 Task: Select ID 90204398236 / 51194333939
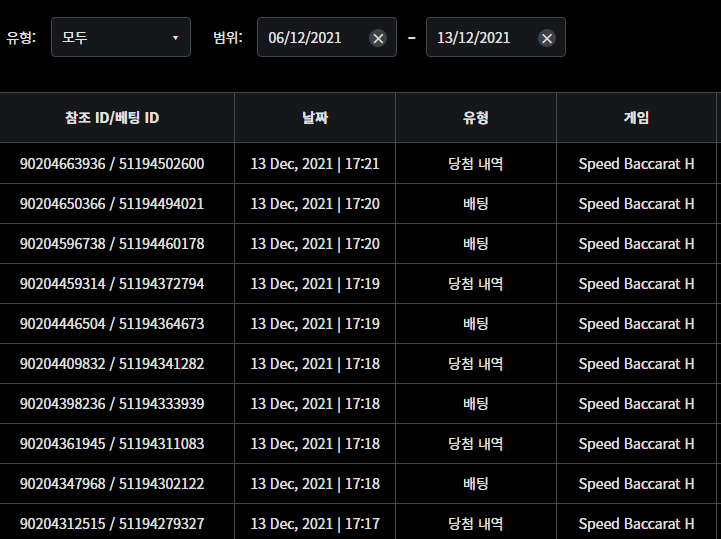pos(112,404)
